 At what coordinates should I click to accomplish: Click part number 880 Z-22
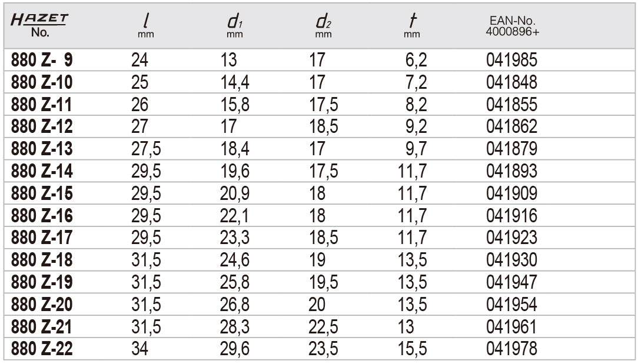(42, 349)
